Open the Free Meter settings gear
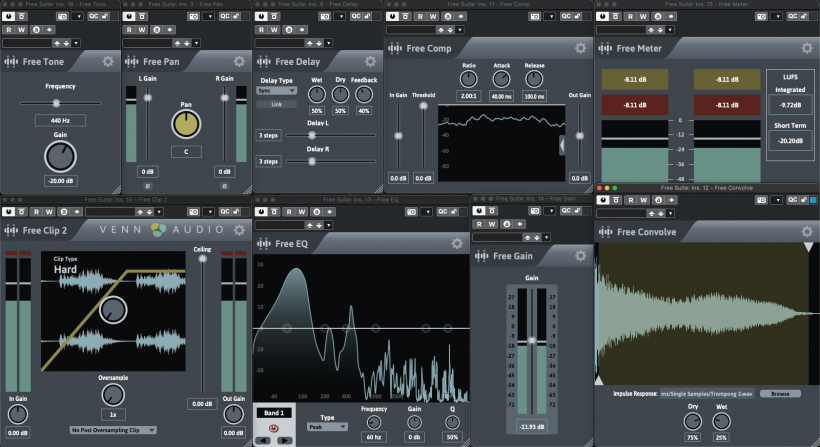This screenshot has width=820, height=447. pyautogui.click(x=806, y=48)
